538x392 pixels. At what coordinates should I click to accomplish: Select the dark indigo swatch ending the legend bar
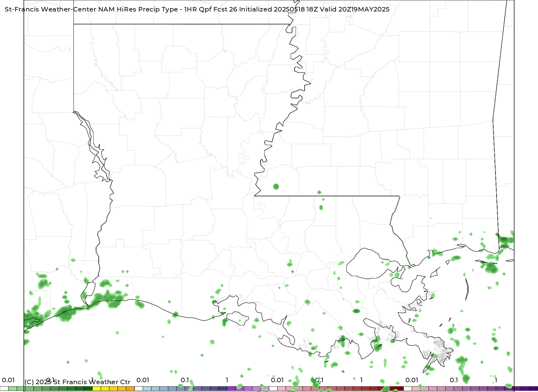pyautogui.click(x=534, y=389)
